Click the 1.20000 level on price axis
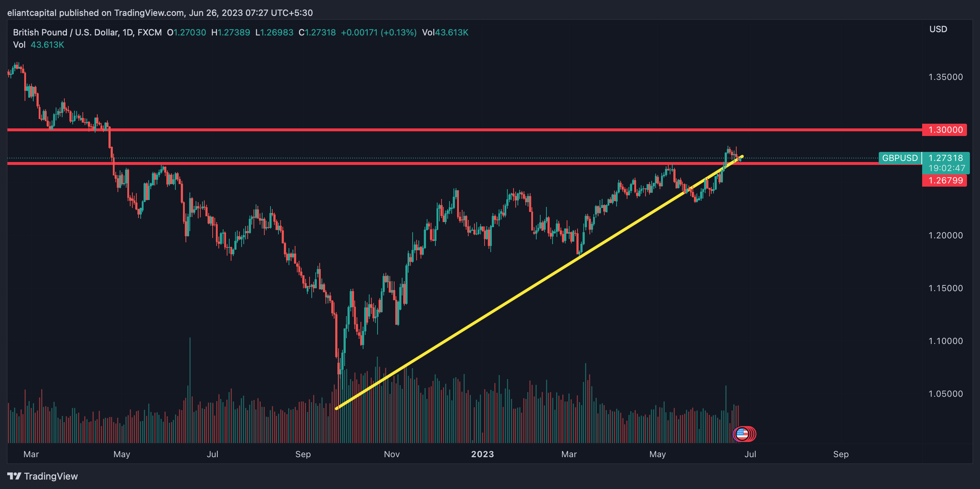The width and height of the screenshot is (980, 489). [x=945, y=235]
